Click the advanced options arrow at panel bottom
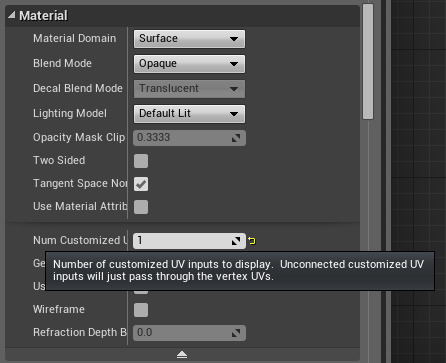Viewport: 446px width, 363px height. pos(182,355)
